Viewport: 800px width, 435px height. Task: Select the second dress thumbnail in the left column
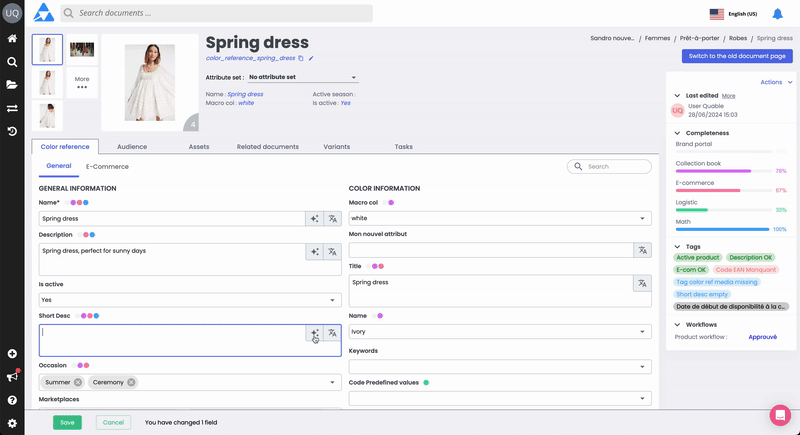click(x=47, y=82)
